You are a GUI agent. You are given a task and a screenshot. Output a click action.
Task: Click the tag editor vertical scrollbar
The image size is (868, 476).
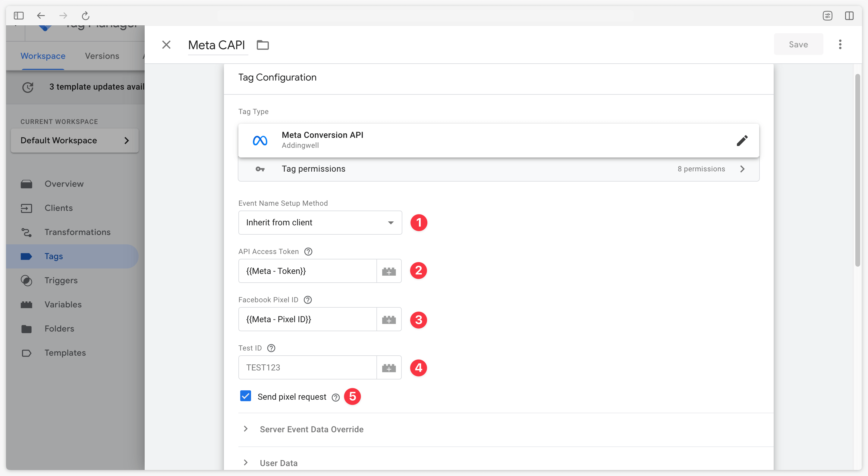coord(857,170)
